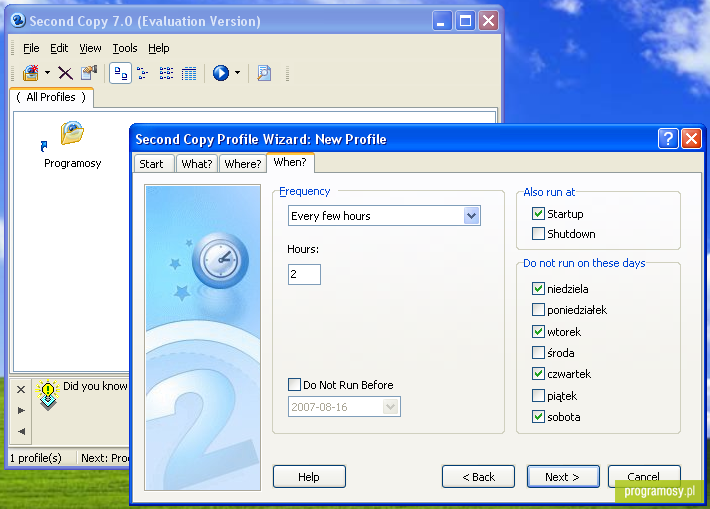Click the Delete (X) toolbar icon
Viewport: 710px width, 509px height.
65,73
